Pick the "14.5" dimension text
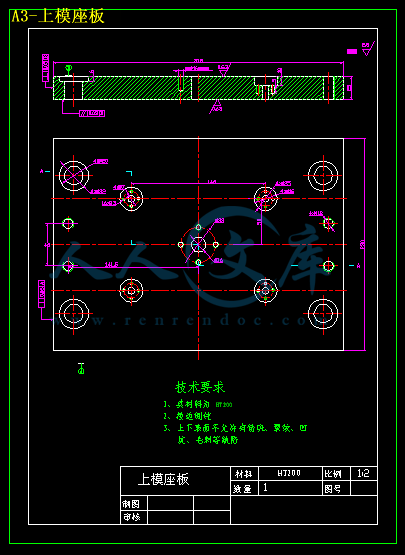This screenshot has height=555, width=405. [111, 264]
